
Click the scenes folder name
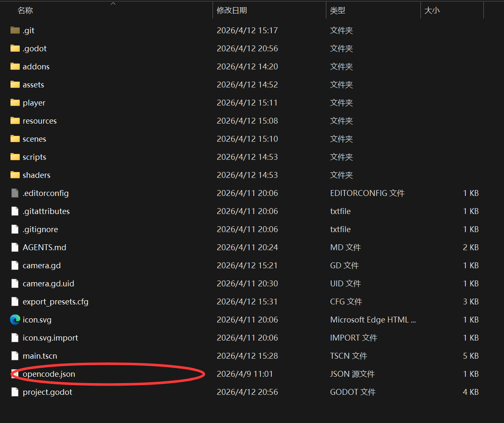pyautogui.click(x=34, y=139)
